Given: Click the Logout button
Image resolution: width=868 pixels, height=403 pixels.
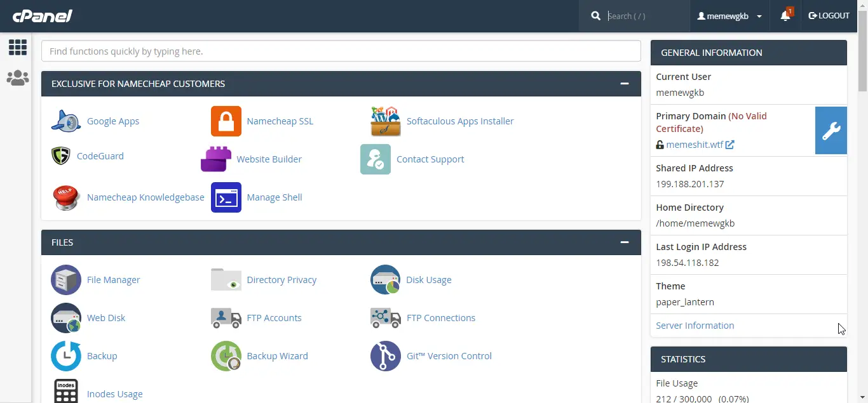Looking at the screenshot, I should 829,16.
